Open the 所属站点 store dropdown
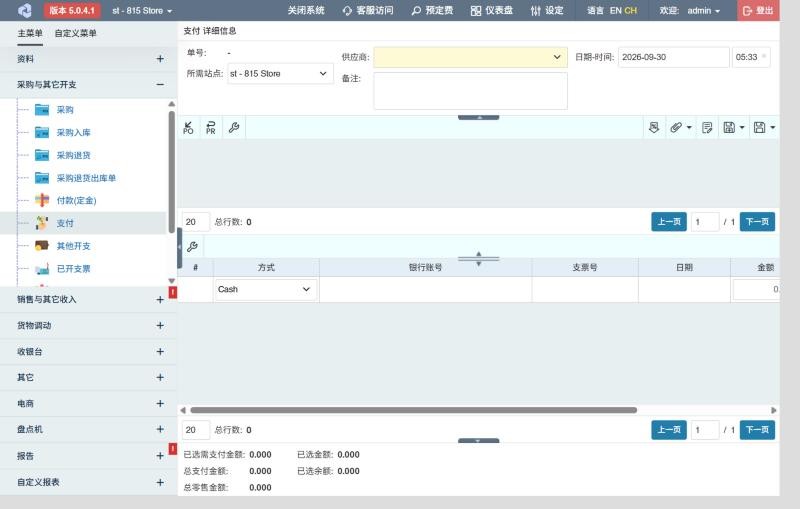The width and height of the screenshot is (800, 509). [280, 73]
